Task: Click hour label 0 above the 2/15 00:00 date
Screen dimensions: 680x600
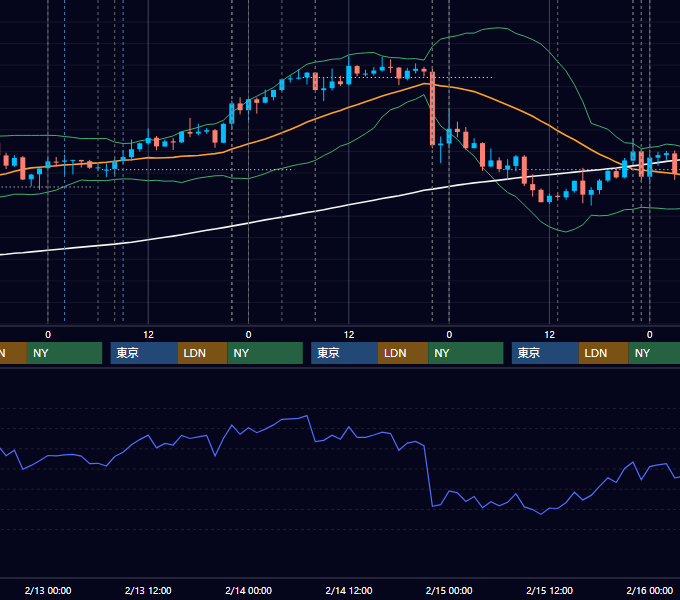Action: (x=449, y=335)
